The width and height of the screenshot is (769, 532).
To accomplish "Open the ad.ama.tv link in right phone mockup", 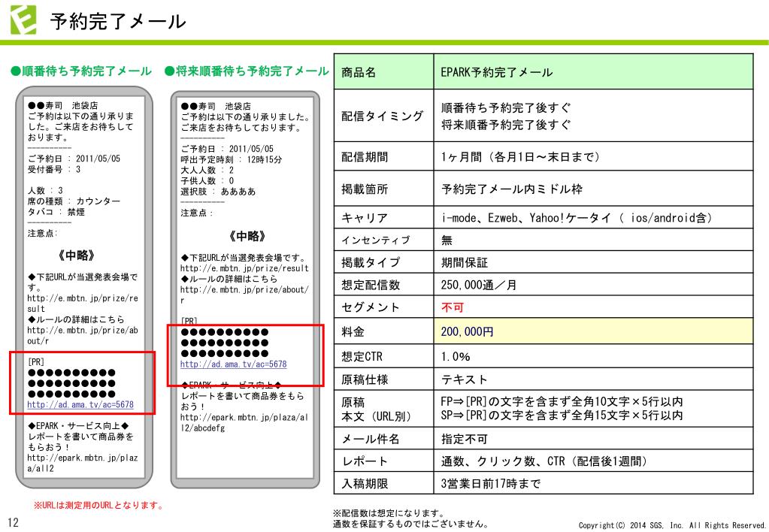I will click(x=234, y=364).
